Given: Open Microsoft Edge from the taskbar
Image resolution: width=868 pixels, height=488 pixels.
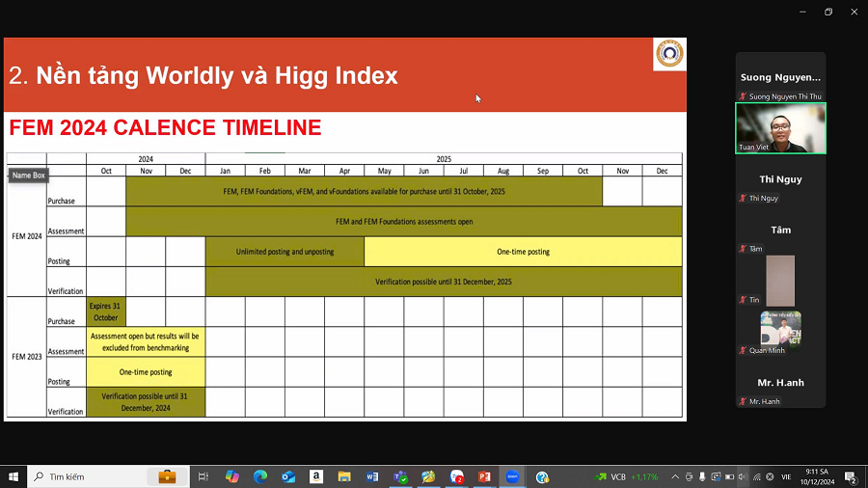Looking at the screenshot, I should point(260,476).
